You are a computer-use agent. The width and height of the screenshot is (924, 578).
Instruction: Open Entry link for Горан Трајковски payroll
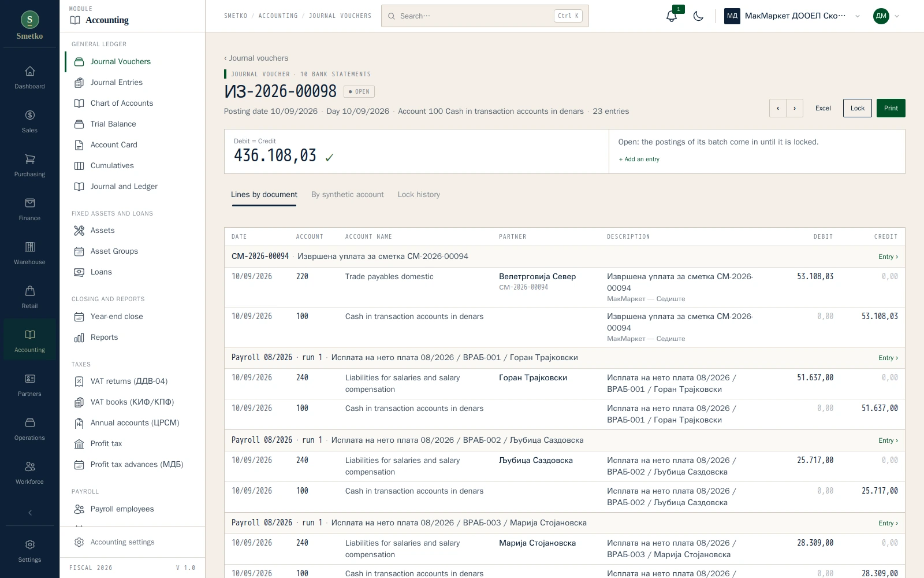[x=888, y=358]
